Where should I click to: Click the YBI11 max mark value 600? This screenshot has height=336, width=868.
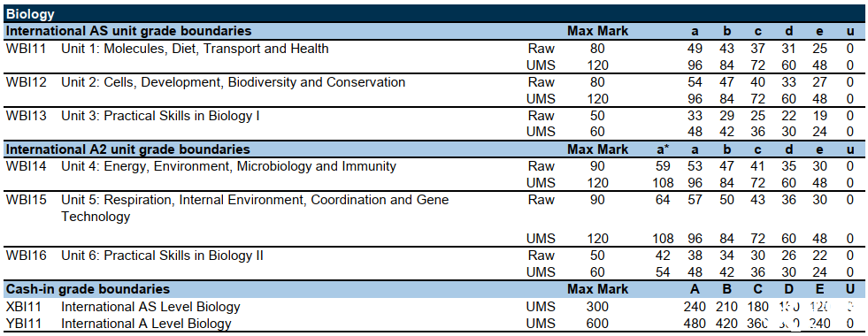coord(598,324)
